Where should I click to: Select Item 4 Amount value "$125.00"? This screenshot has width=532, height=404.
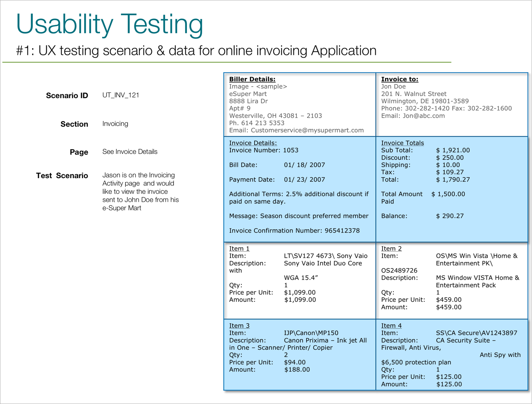(449, 384)
